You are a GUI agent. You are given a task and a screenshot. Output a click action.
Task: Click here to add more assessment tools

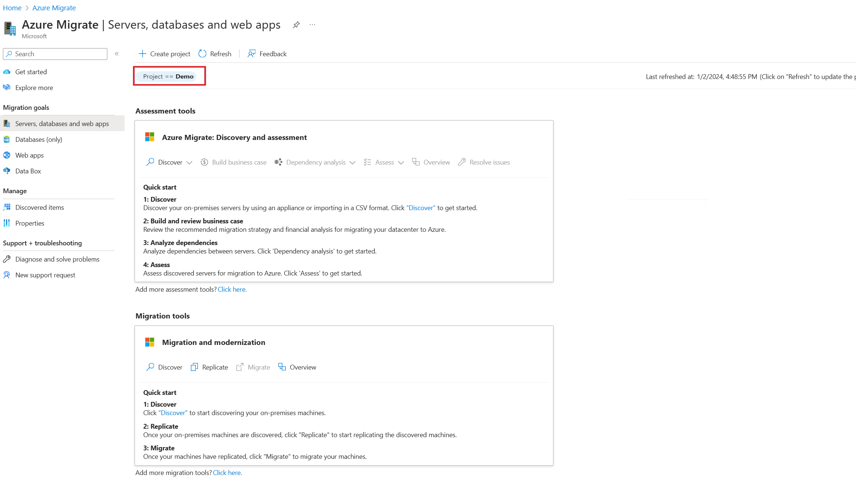click(232, 289)
